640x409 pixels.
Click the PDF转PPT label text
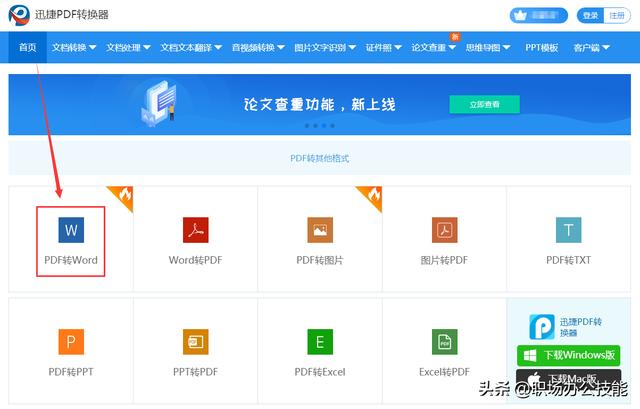pos(71,372)
